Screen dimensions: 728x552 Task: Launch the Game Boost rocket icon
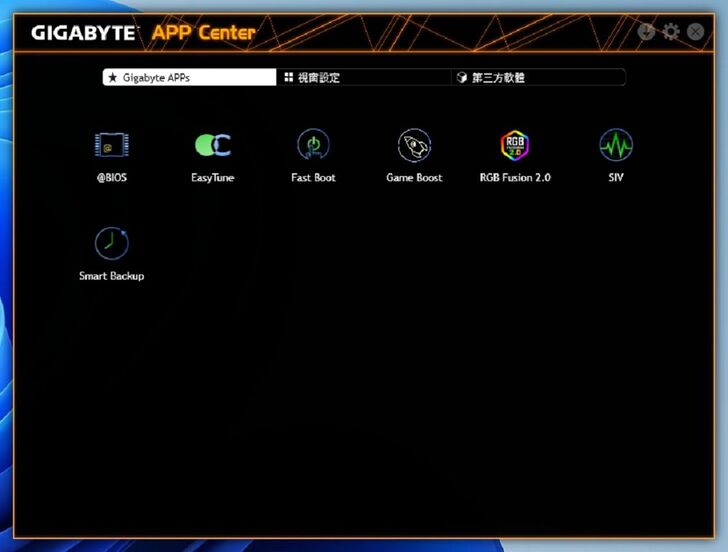coord(414,145)
